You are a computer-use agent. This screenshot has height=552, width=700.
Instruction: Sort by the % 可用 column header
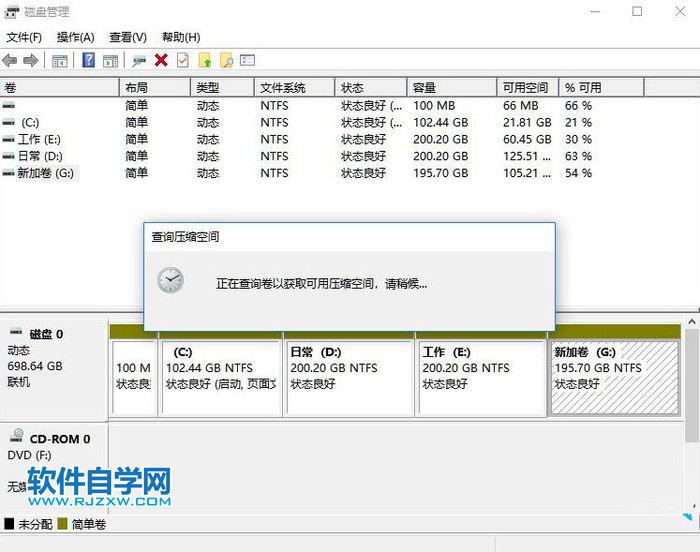(x=601, y=88)
